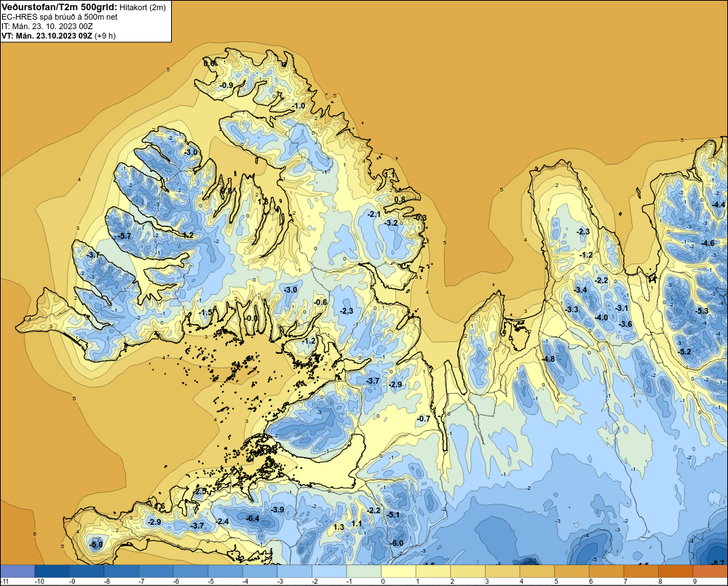The image size is (728, 586).
Task: Click legend swatch between -11 and -10
Action: pyautogui.click(x=17, y=571)
